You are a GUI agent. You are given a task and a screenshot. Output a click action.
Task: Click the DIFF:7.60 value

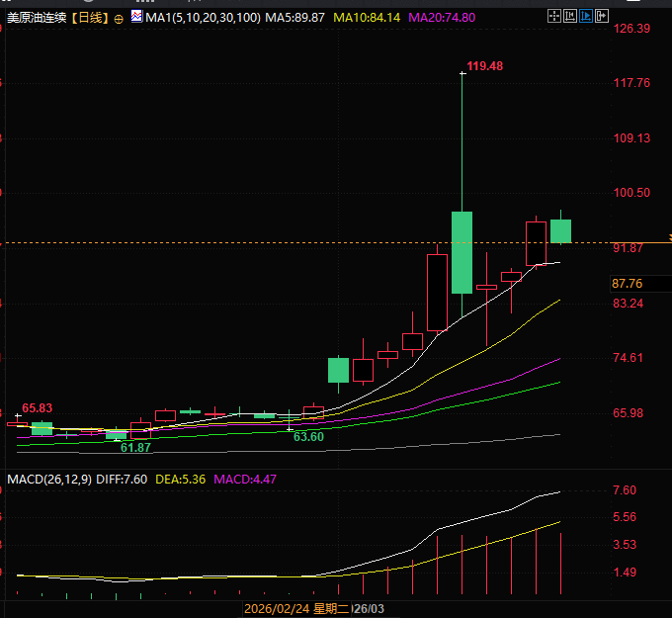122,479
